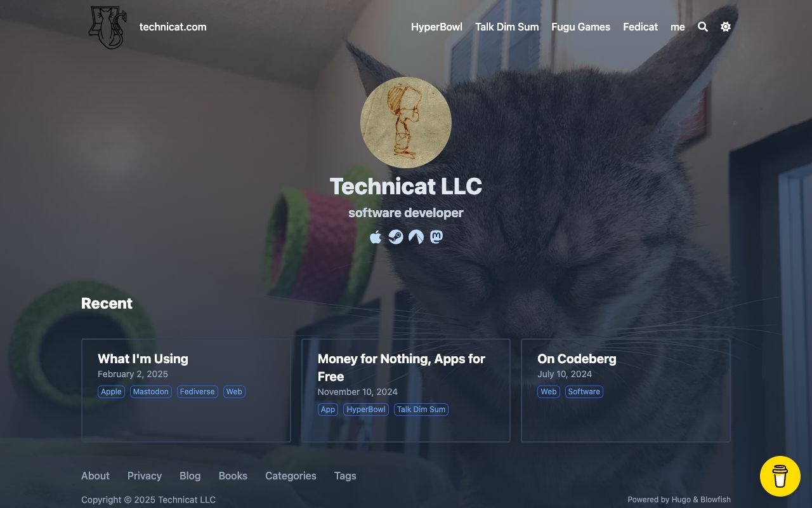Click the round author avatar image
Viewport: 812px width, 508px height.
pyautogui.click(x=406, y=123)
